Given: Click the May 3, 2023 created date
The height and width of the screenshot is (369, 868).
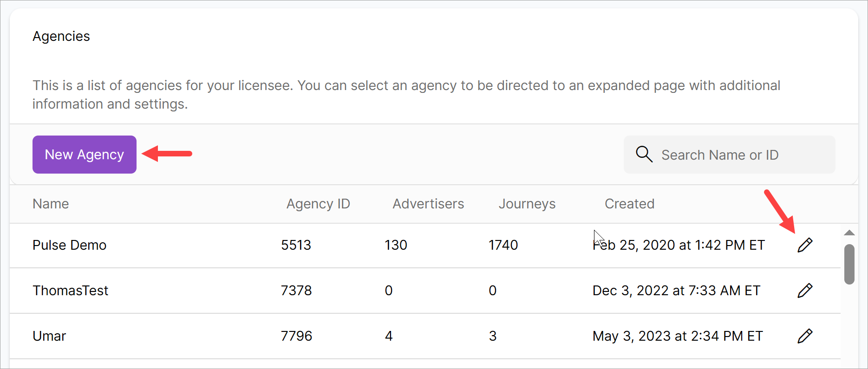Looking at the screenshot, I should point(678,336).
